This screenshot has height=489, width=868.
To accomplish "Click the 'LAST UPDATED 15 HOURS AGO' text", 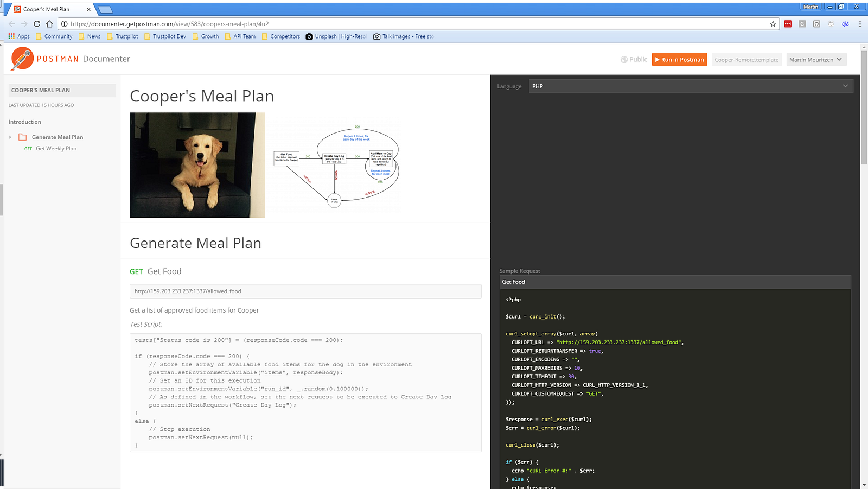I will click(x=41, y=105).
